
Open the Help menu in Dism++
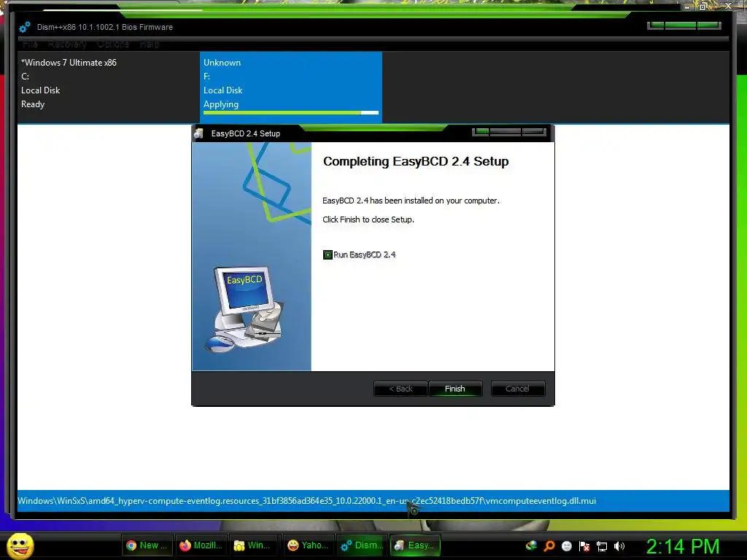click(x=150, y=44)
